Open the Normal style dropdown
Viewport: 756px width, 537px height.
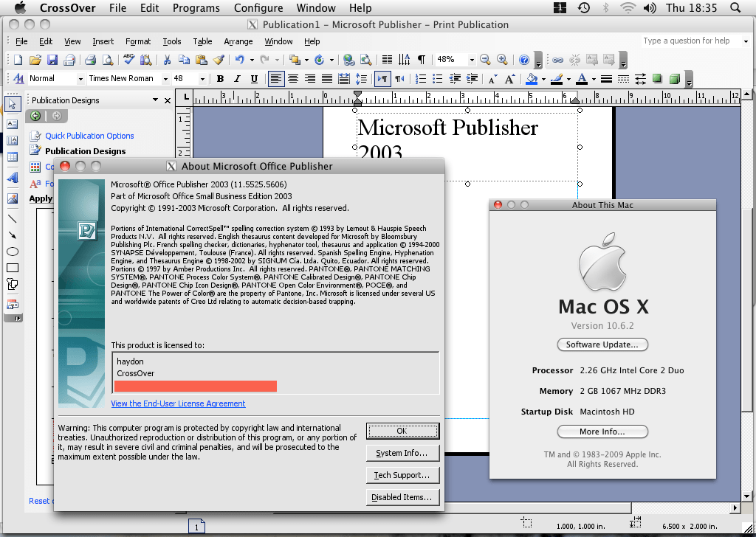(x=80, y=79)
